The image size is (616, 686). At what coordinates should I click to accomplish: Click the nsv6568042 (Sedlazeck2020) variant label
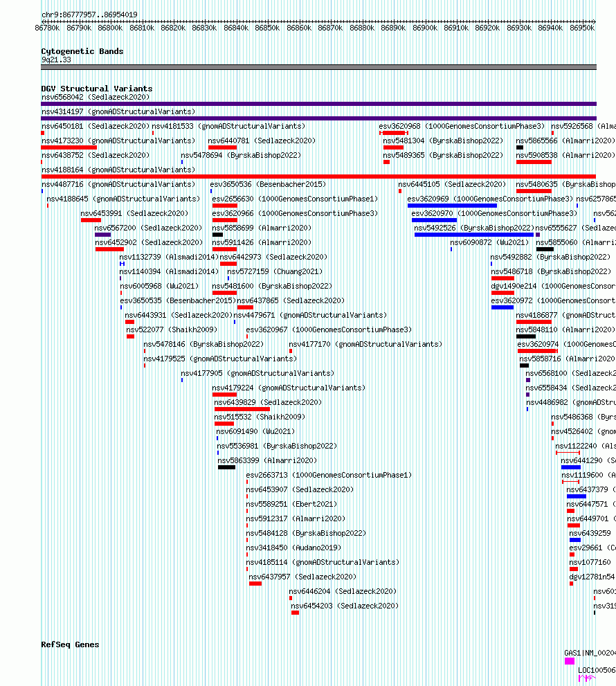96,97
